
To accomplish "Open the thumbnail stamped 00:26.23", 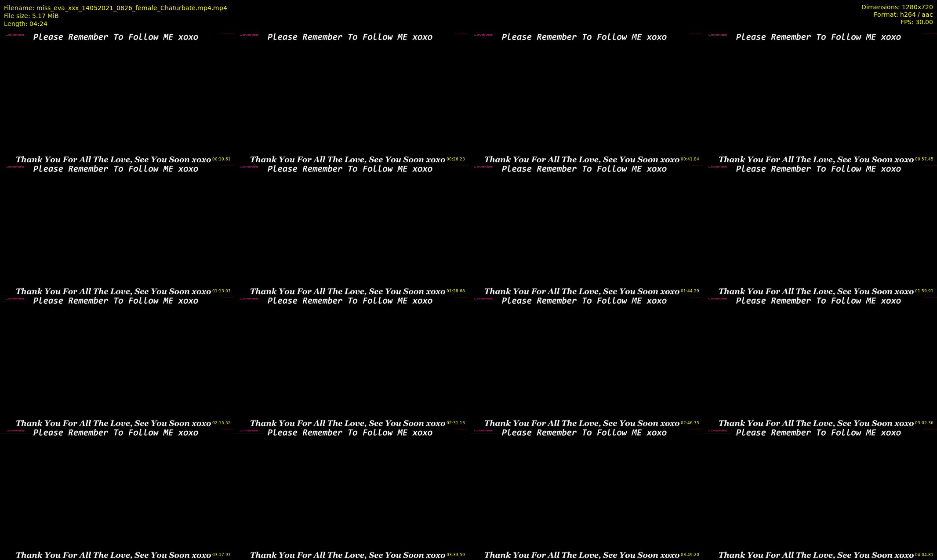I will click(351, 98).
